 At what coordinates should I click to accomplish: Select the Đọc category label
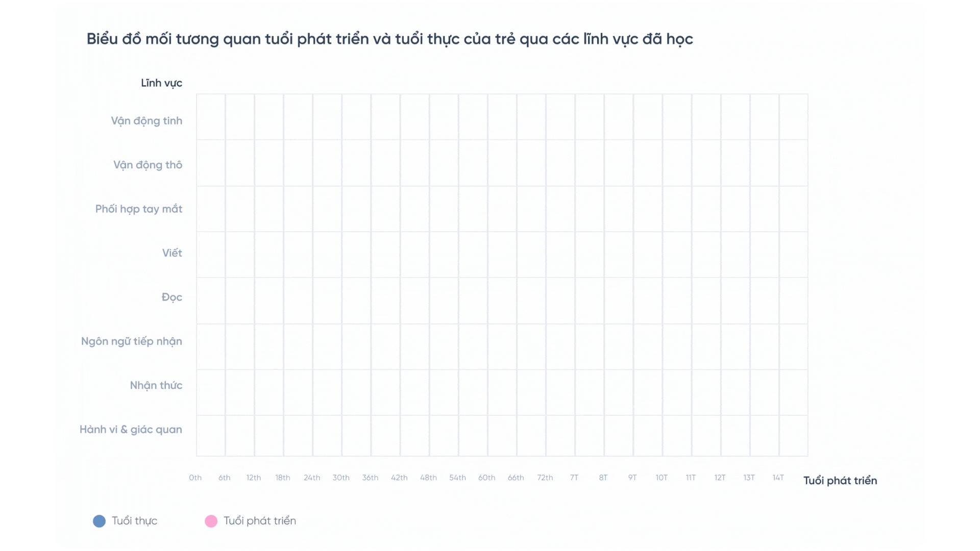[x=171, y=297]
